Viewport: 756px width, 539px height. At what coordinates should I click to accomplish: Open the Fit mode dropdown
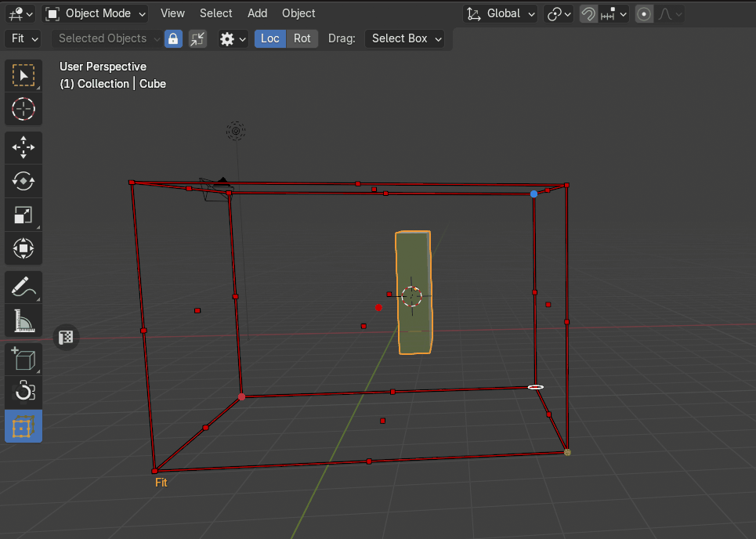[x=23, y=38]
